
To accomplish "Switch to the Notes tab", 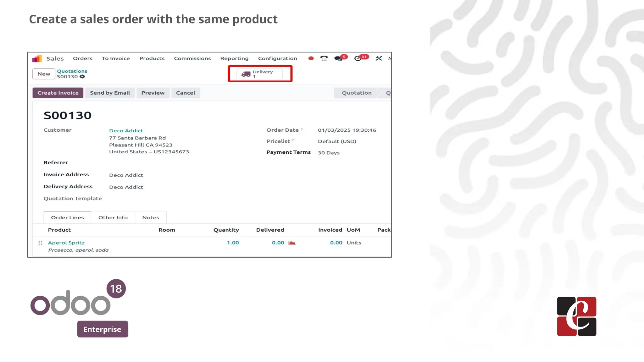I will click(151, 217).
